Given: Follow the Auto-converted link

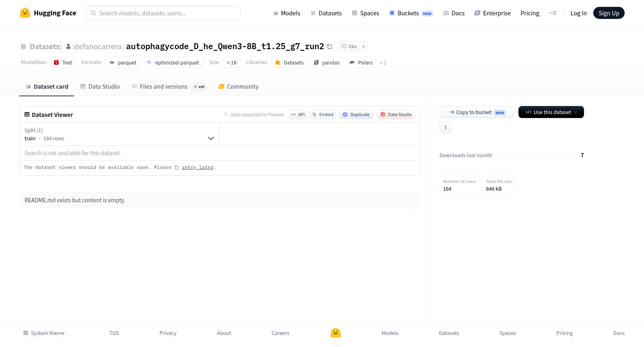Looking at the screenshot, I should [x=246, y=115].
